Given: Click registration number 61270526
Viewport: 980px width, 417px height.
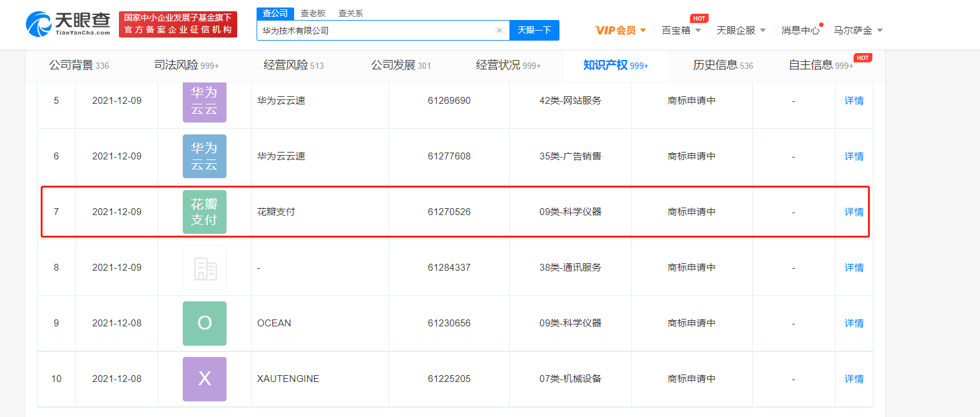Looking at the screenshot, I should (449, 212).
